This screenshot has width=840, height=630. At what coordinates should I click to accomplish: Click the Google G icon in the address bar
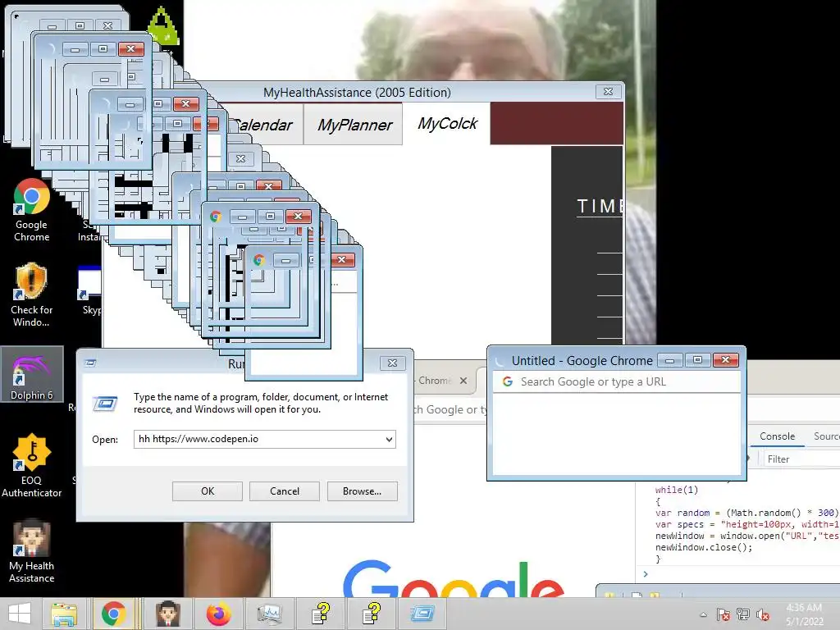(x=507, y=381)
